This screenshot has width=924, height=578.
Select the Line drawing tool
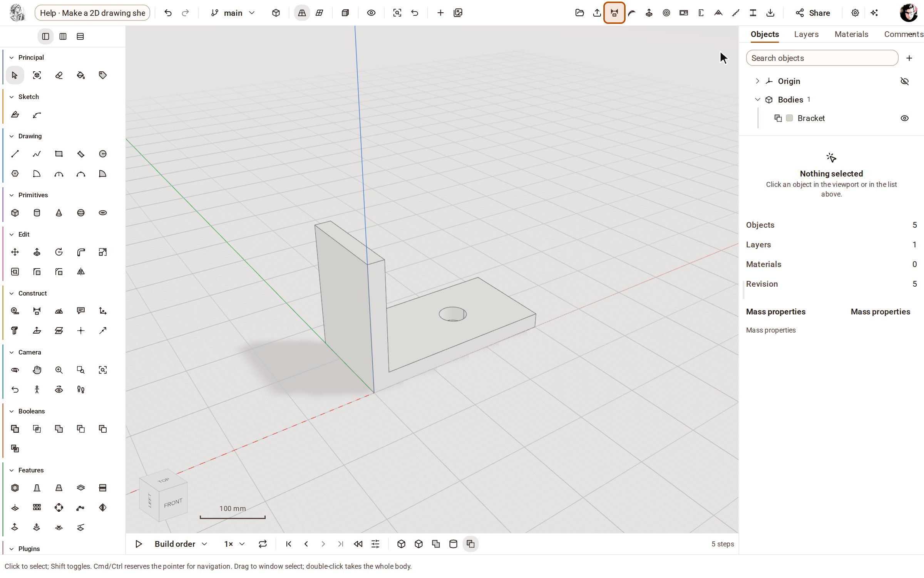15,154
